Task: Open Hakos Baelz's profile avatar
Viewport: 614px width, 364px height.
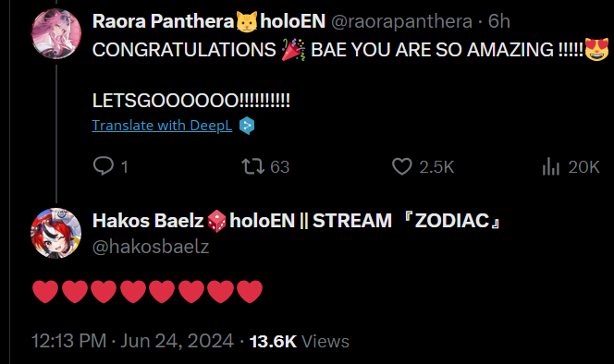Action: point(56,233)
